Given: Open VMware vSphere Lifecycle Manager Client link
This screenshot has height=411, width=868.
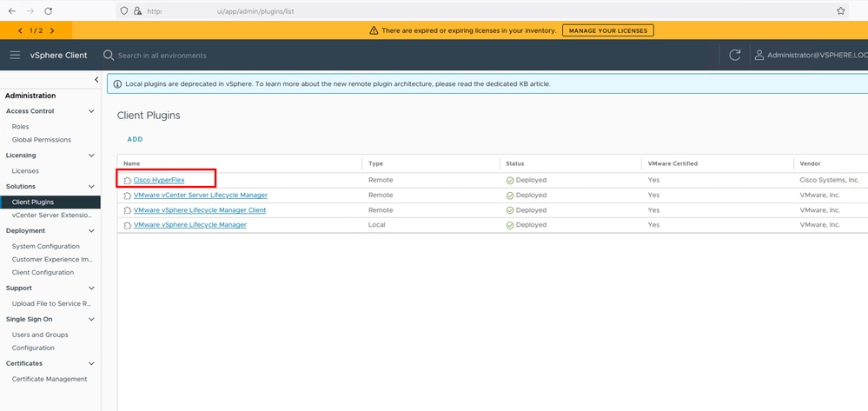Looking at the screenshot, I should (x=200, y=210).
